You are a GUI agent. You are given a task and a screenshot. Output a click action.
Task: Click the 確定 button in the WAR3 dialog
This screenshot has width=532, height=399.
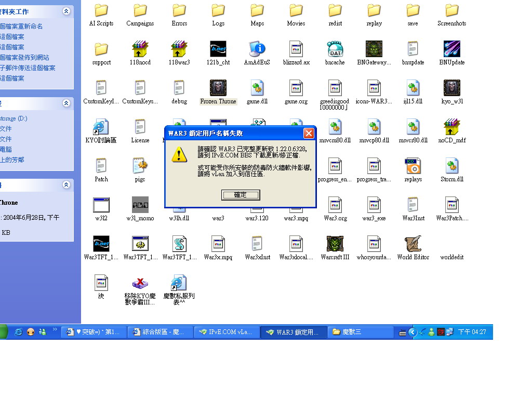(241, 195)
